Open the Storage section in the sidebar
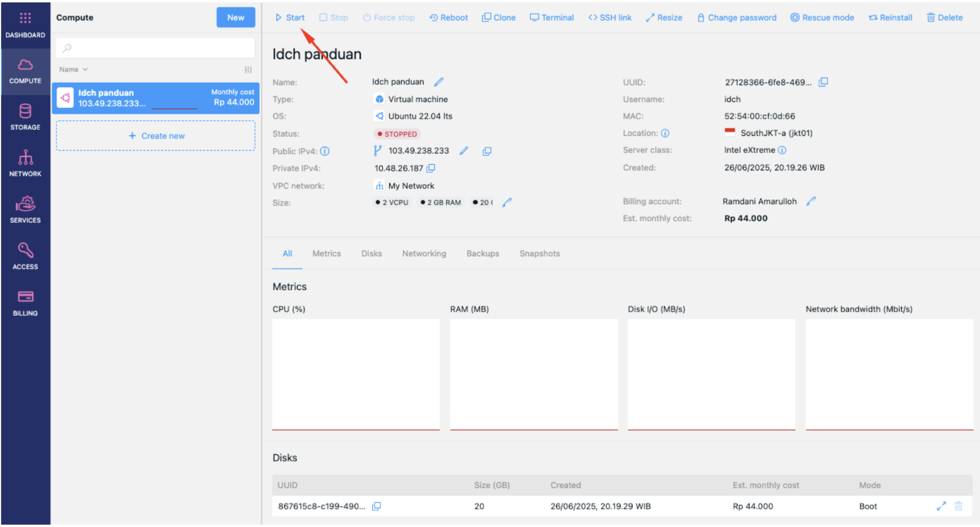 pos(25,117)
